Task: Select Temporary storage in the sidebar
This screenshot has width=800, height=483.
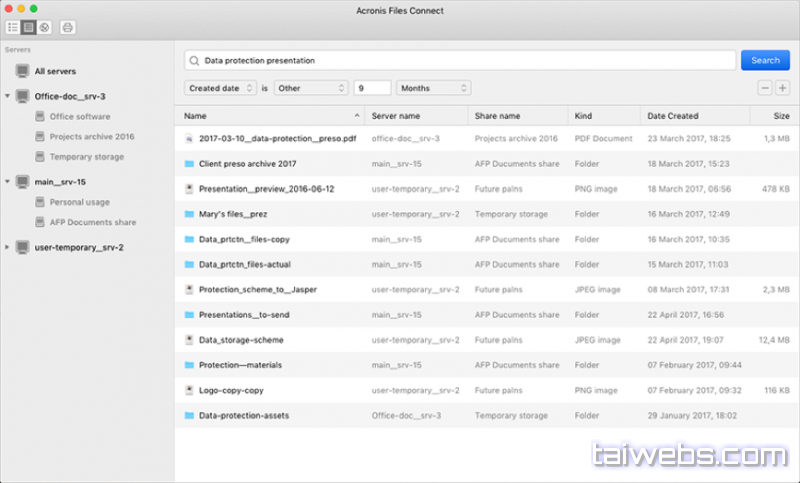Action: click(x=86, y=157)
